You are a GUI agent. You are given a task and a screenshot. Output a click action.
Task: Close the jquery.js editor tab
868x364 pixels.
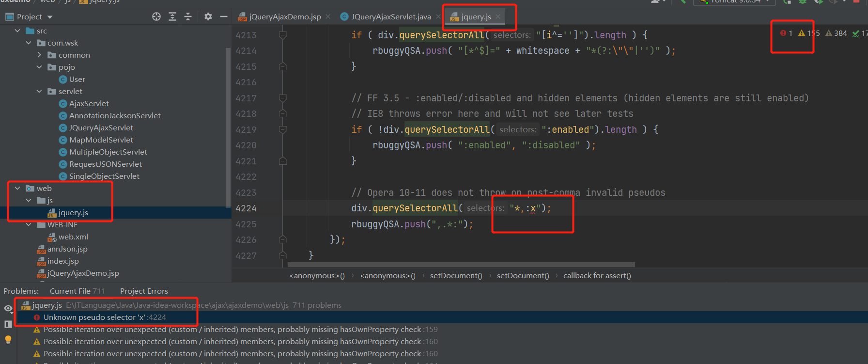coord(498,16)
